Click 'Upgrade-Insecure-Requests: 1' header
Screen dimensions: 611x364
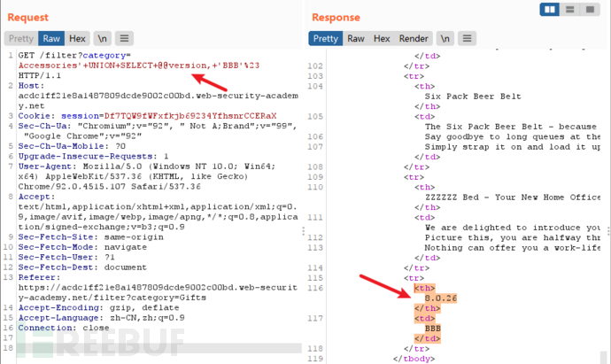click(x=93, y=156)
